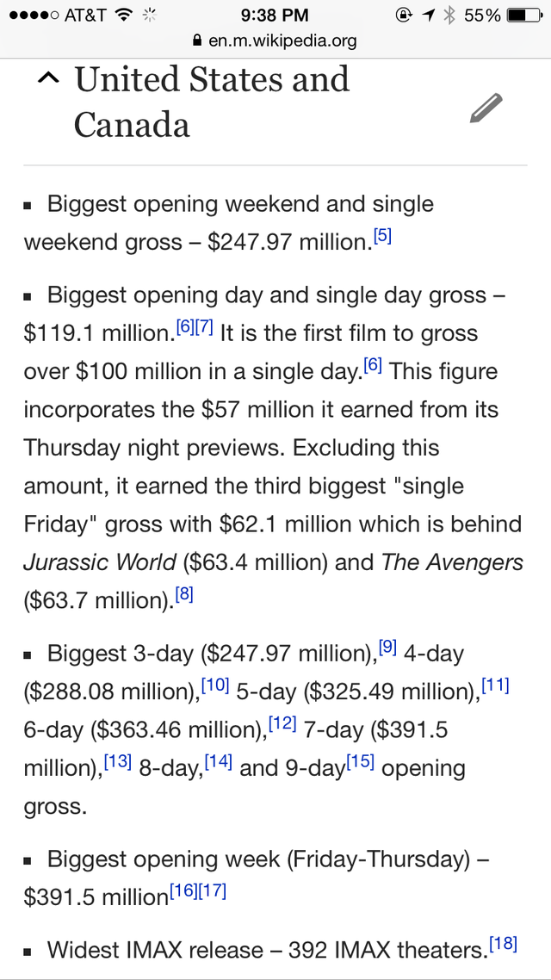Tap the pencil edit section icon

[x=486, y=109]
